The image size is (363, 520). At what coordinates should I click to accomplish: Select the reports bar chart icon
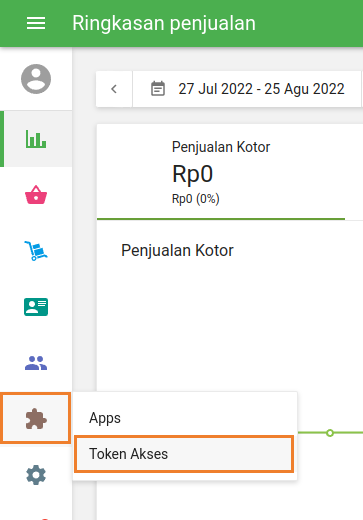pos(36,139)
